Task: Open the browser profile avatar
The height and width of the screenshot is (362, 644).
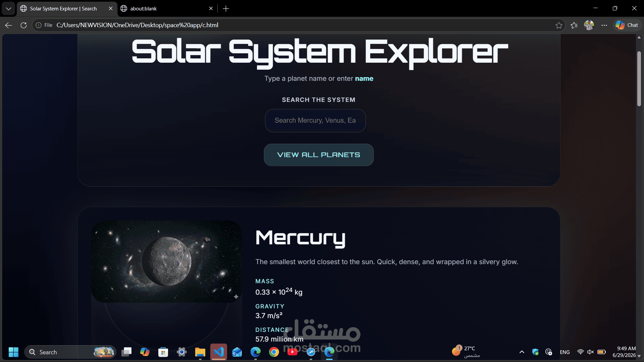Action: [589, 25]
